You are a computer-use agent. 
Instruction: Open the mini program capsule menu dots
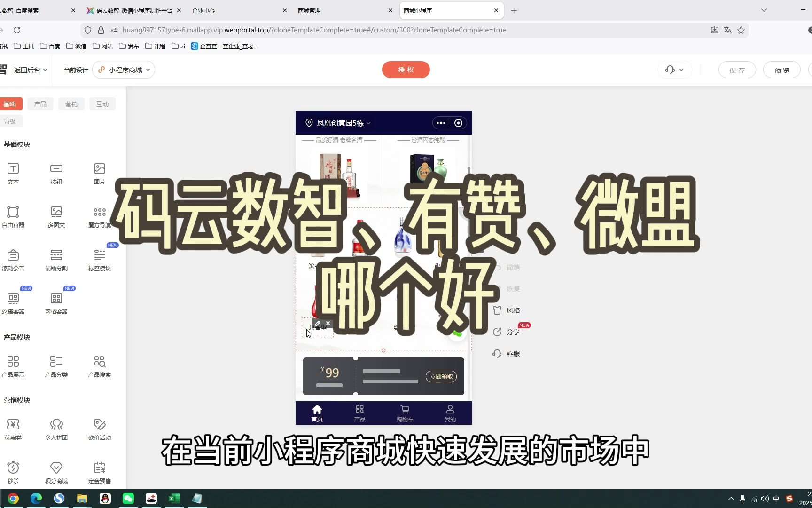(441, 123)
